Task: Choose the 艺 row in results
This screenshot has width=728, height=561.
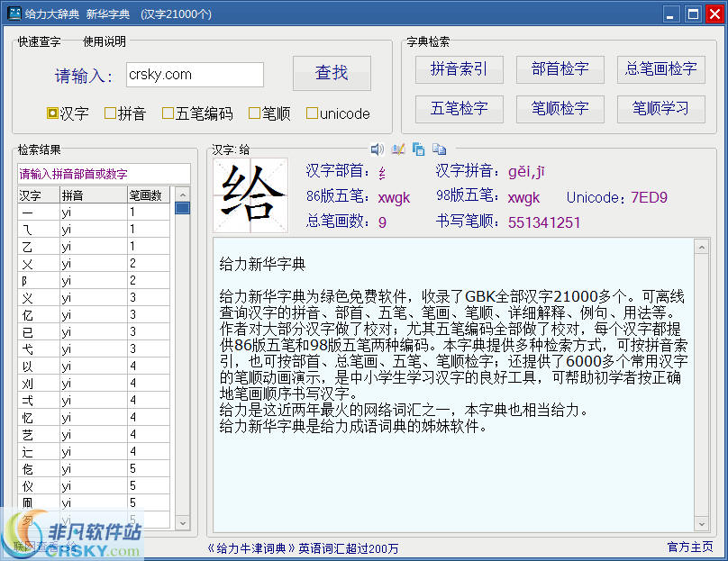Action: point(94,436)
